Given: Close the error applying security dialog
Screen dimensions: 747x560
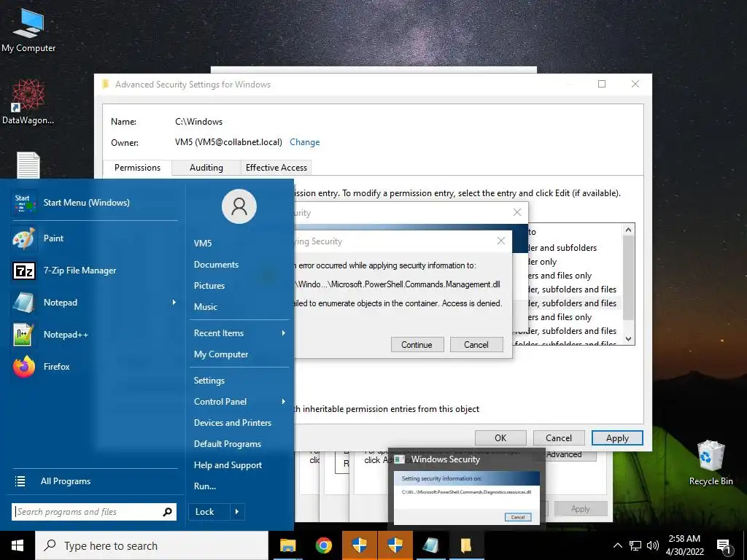Looking at the screenshot, I should pos(500,241).
